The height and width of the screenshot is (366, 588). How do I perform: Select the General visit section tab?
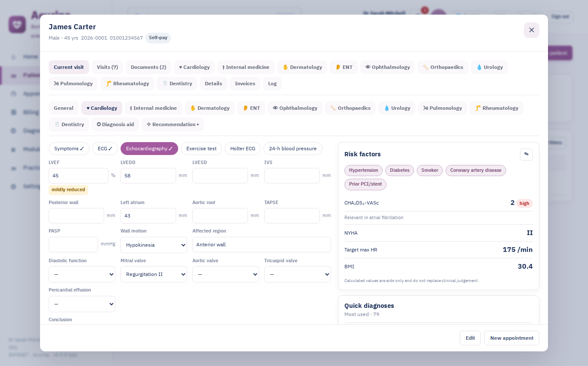(64, 108)
